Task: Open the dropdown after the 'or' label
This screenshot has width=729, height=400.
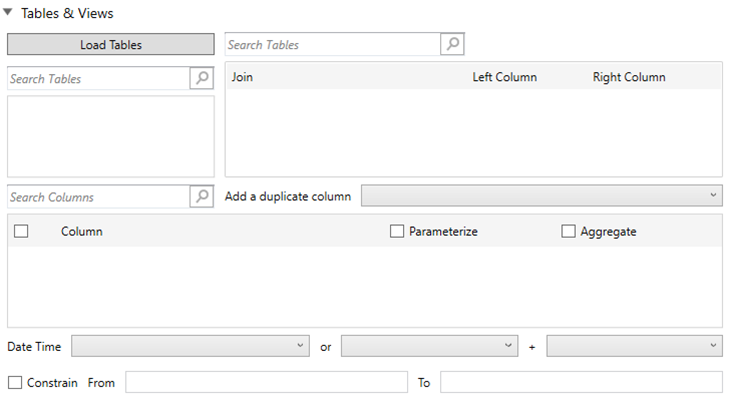Action: click(x=429, y=346)
